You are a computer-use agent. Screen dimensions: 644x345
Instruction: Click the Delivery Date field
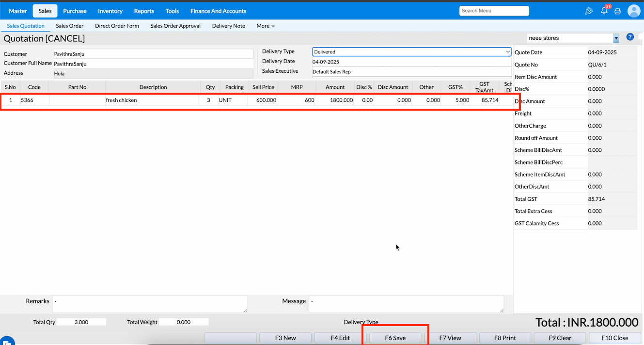pos(412,62)
